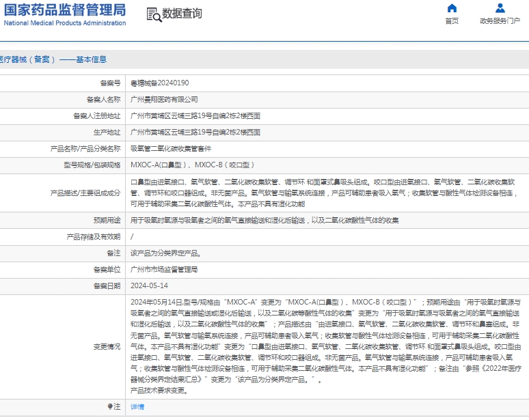Click the 预期用途 value text
The width and height of the screenshot is (529, 420).
(264, 221)
